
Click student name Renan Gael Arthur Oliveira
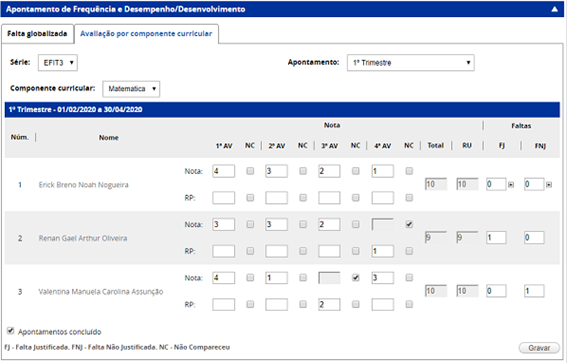[83, 238]
